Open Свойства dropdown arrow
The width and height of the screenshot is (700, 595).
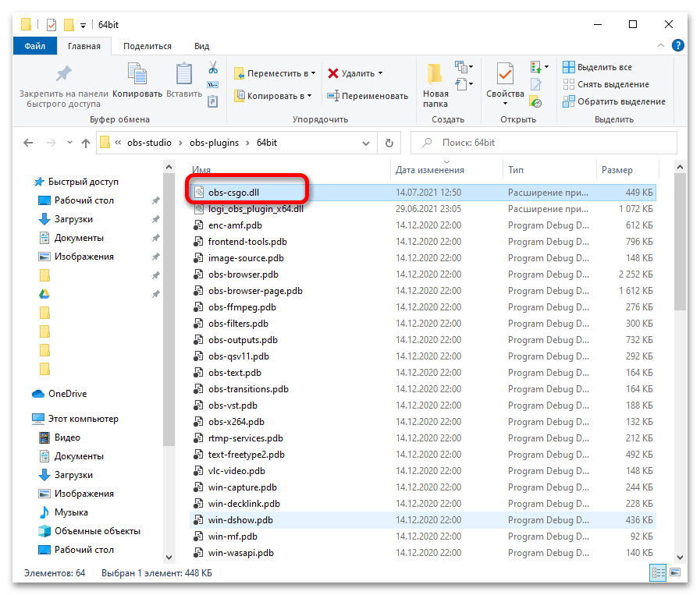click(505, 104)
